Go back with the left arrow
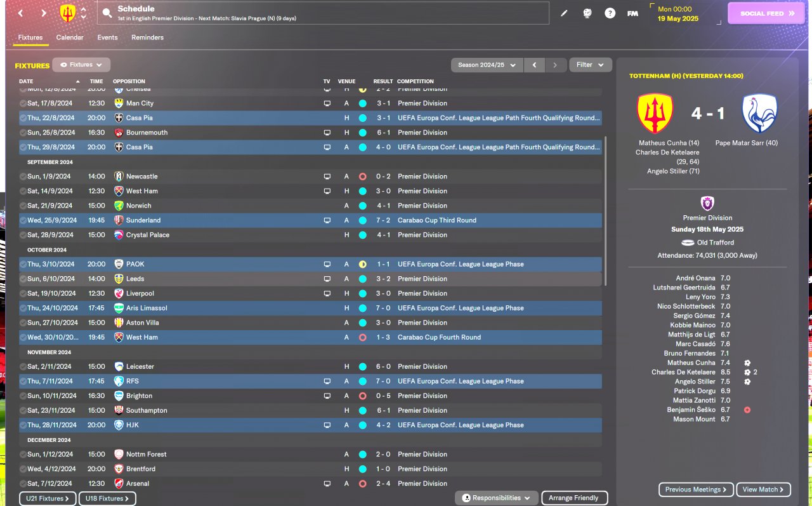 click(20, 13)
